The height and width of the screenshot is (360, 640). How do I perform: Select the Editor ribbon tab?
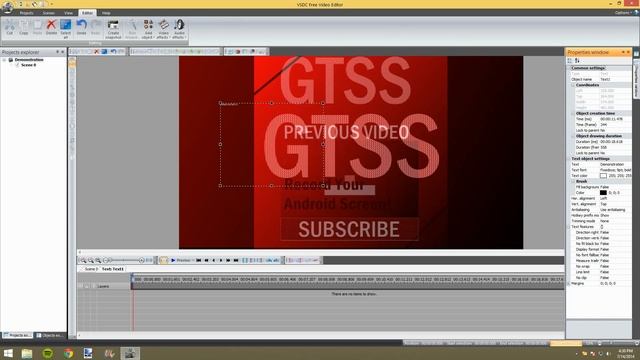click(87, 13)
